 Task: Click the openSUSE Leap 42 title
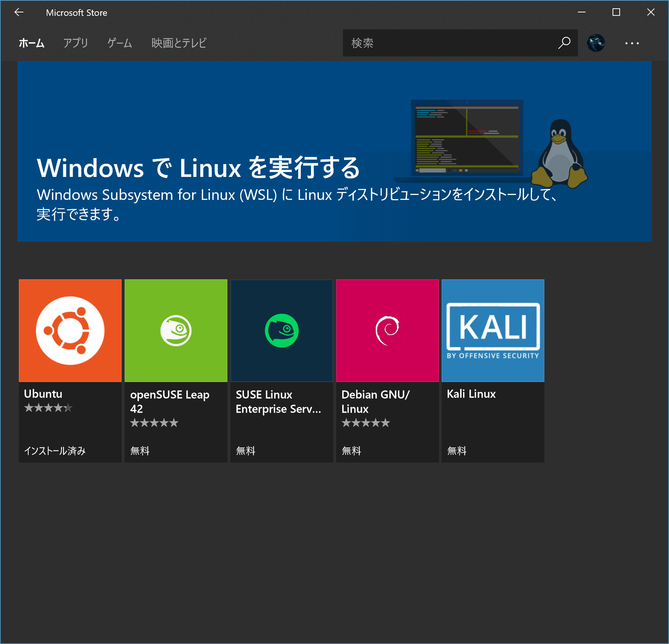[170, 402]
